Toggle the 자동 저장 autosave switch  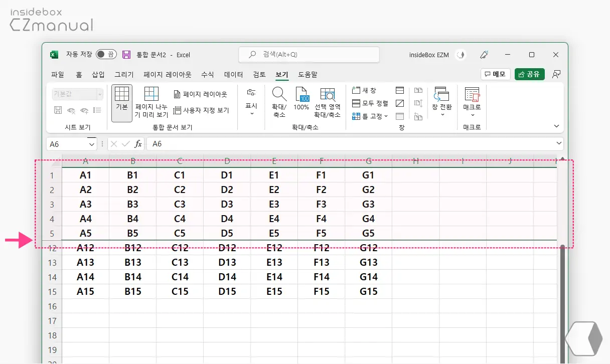pyautogui.click(x=106, y=55)
